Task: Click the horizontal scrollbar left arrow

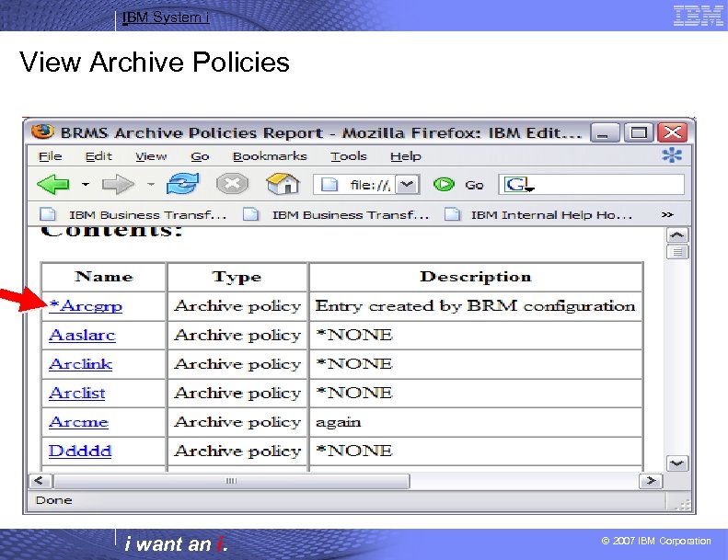Action: (40, 481)
